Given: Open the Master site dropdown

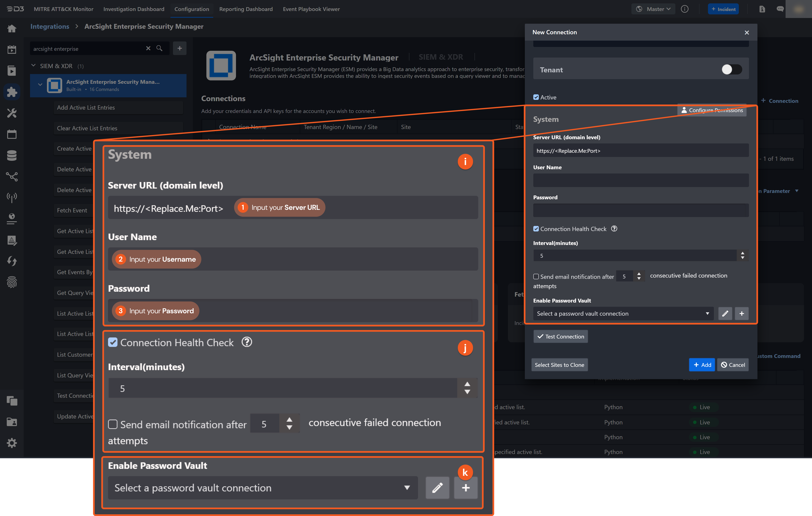Looking at the screenshot, I should [653, 9].
